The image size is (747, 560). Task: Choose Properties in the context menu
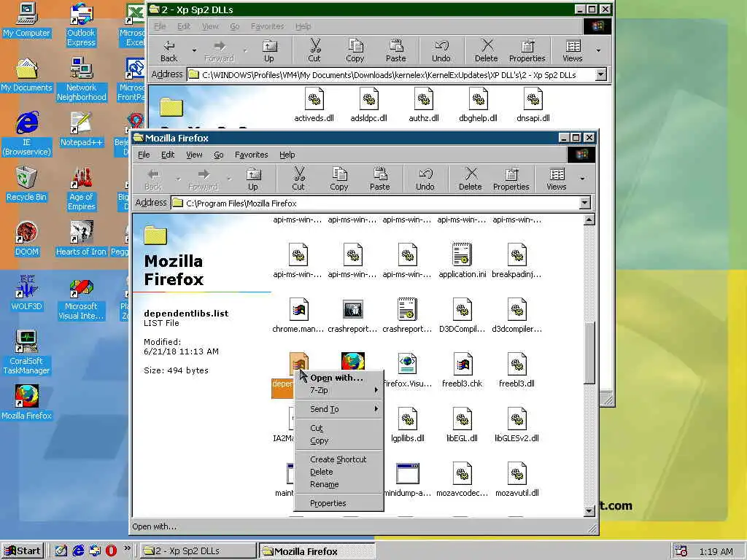(x=338, y=503)
